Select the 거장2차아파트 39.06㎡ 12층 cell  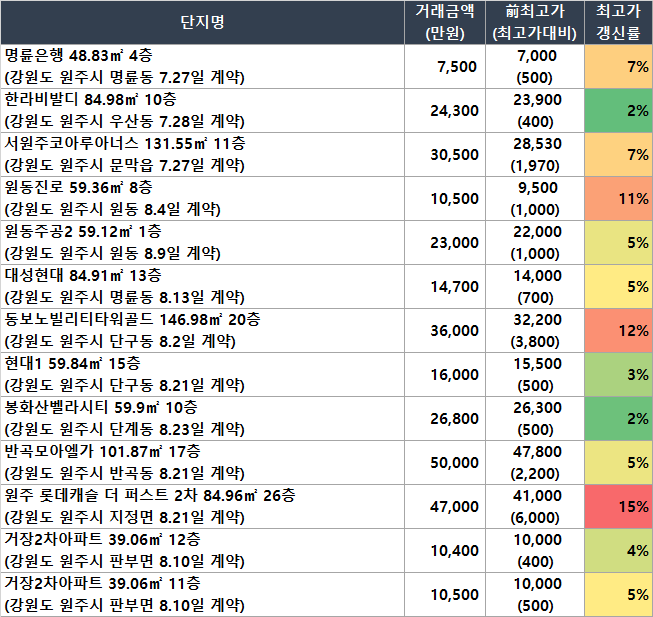click(x=202, y=551)
